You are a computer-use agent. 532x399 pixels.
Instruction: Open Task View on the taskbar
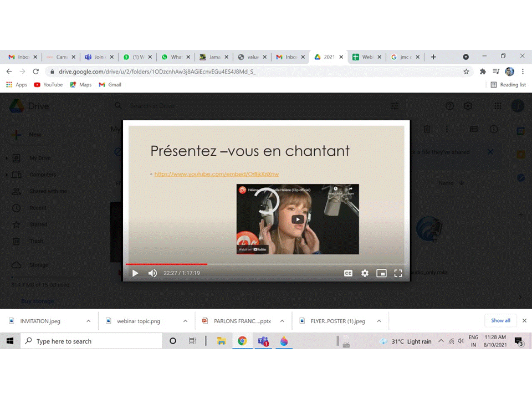192,341
